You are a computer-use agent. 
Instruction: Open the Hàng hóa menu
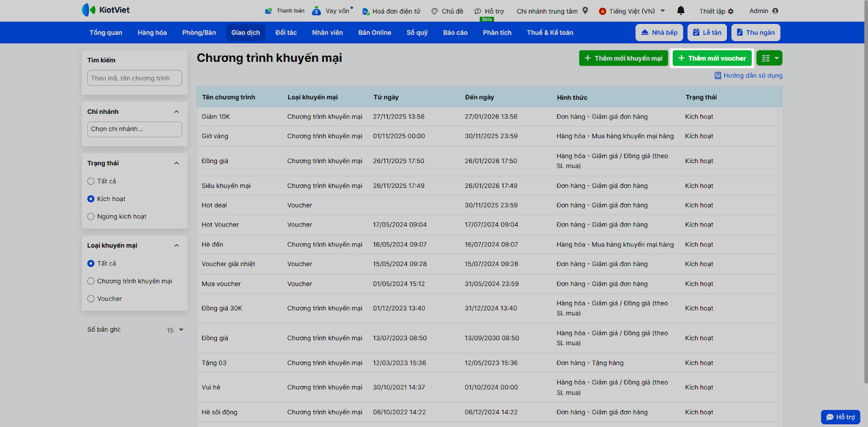pos(152,33)
